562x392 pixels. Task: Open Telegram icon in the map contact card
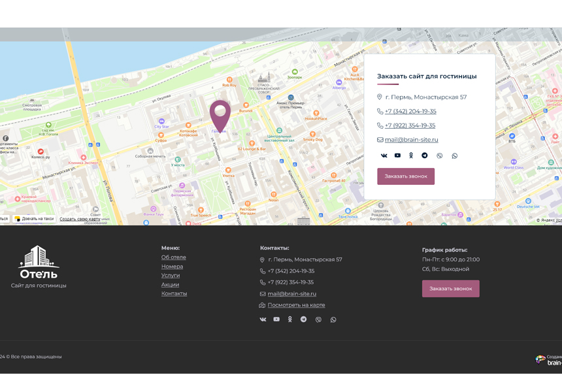coord(425,155)
